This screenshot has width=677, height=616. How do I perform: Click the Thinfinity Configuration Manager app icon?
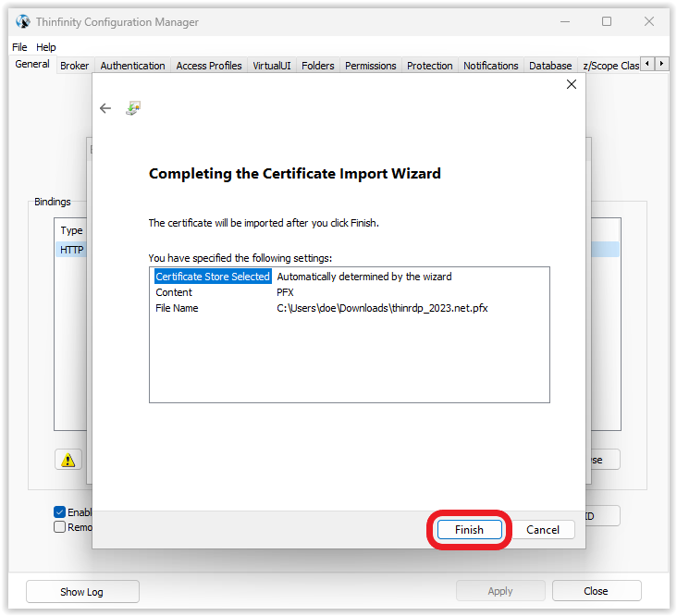23,21
